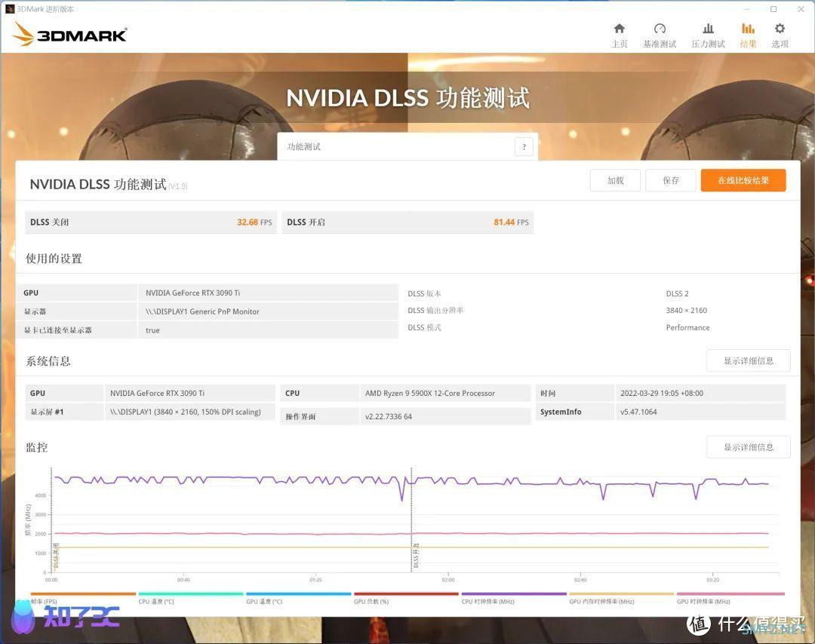Click the DLSS 关闭 chart marker line
Screen dimensions: 815x644
(x=51, y=520)
